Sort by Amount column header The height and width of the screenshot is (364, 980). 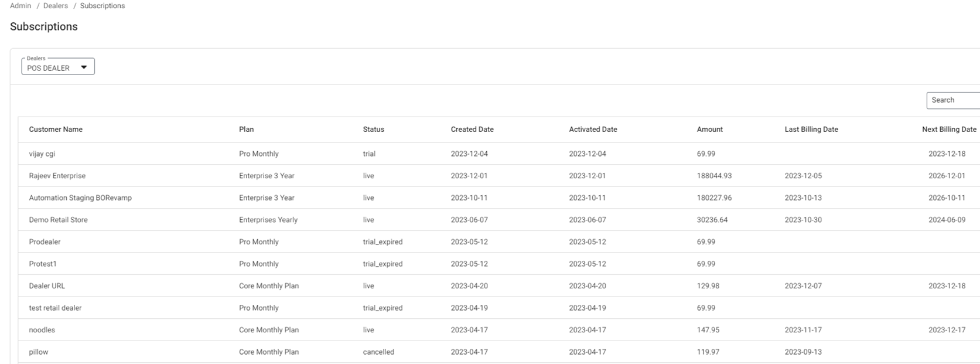click(709, 130)
